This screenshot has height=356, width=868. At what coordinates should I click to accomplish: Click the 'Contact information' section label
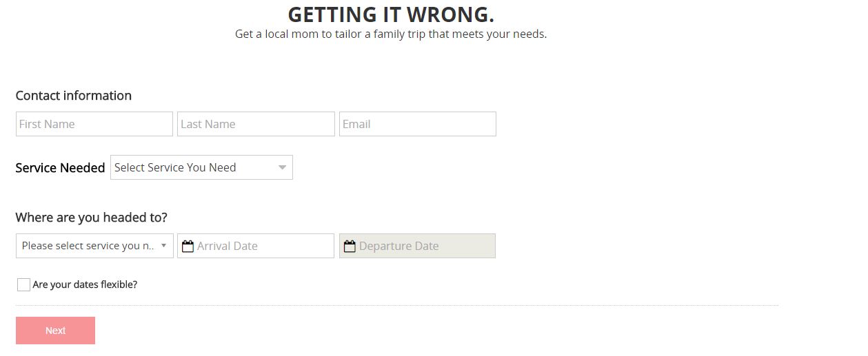(74, 96)
